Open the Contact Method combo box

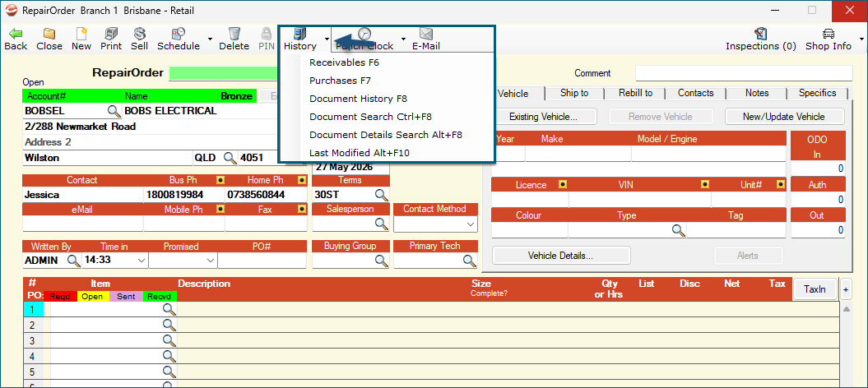435,224
